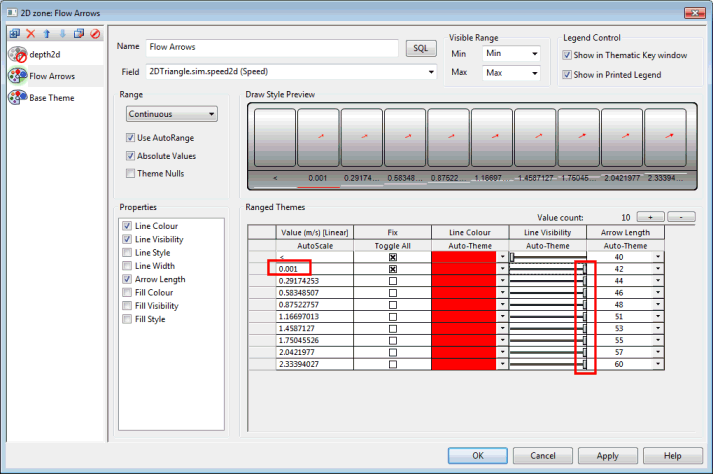Viewport: 713px width, 474px height.
Task: Enable Fill Colour property
Action: pyautogui.click(x=127, y=292)
